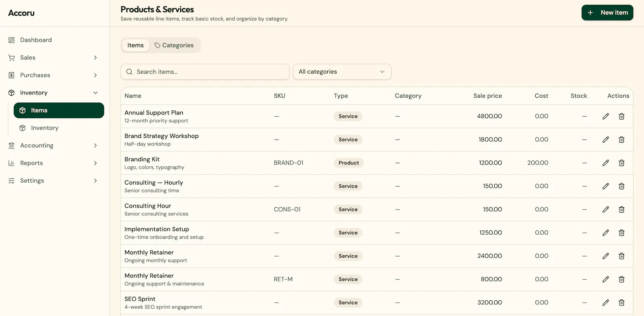The image size is (644, 316).
Task: Open Settings in the sidebar
Action: coord(53,181)
